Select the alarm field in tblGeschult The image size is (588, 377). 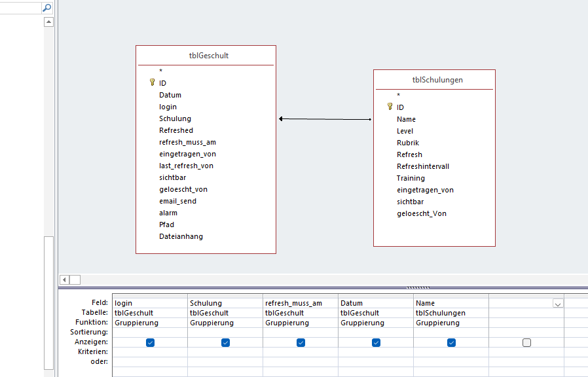point(168,213)
